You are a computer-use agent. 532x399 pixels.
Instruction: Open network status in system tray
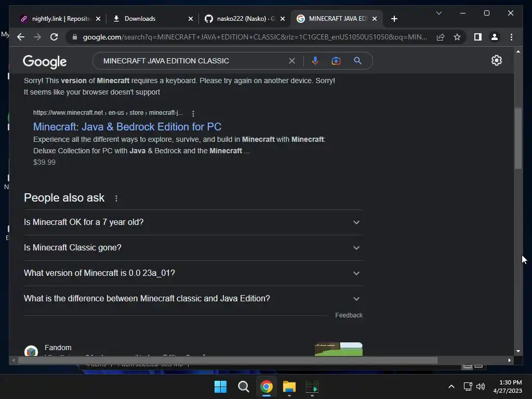click(x=468, y=387)
